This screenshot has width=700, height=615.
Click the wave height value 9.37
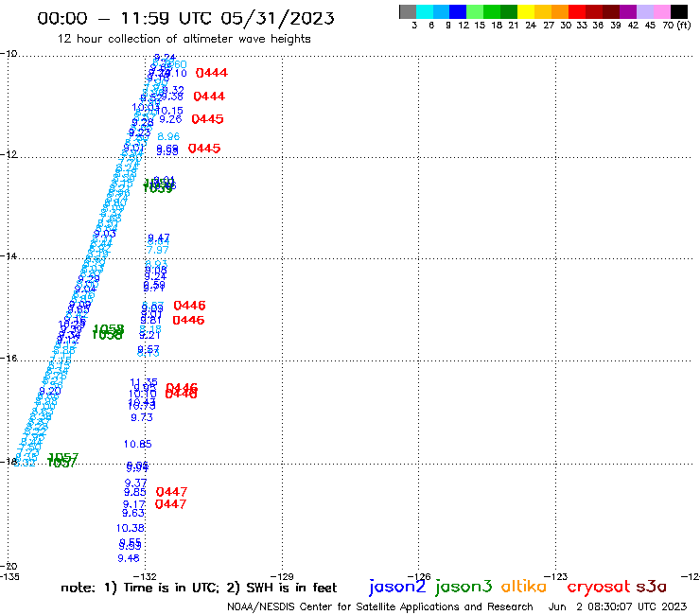tap(135, 483)
